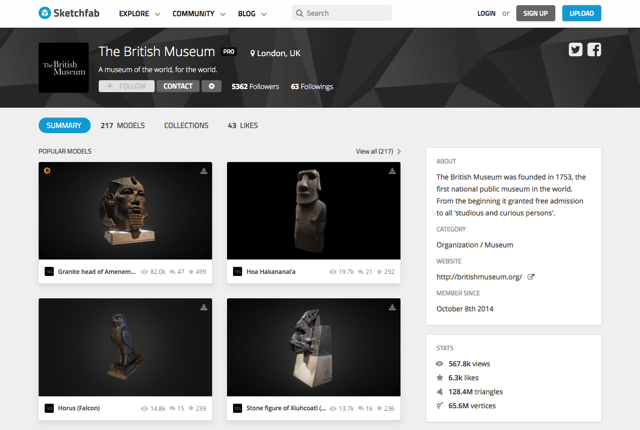Image resolution: width=640 pixels, height=430 pixels.
Task: Click the Contact button
Action: point(178,86)
